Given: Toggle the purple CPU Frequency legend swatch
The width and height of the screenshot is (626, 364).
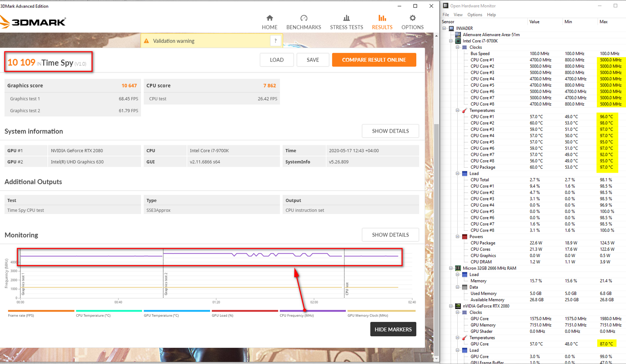Looking at the screenshot, I should 313,311.
